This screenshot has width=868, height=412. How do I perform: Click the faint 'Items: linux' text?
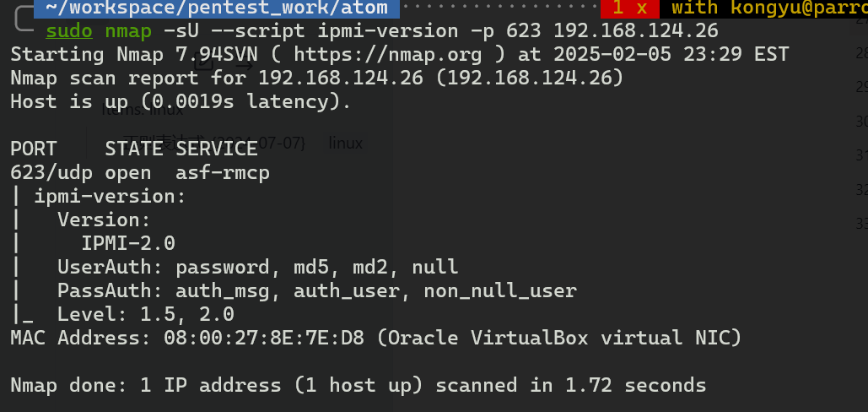coord(143,110)
